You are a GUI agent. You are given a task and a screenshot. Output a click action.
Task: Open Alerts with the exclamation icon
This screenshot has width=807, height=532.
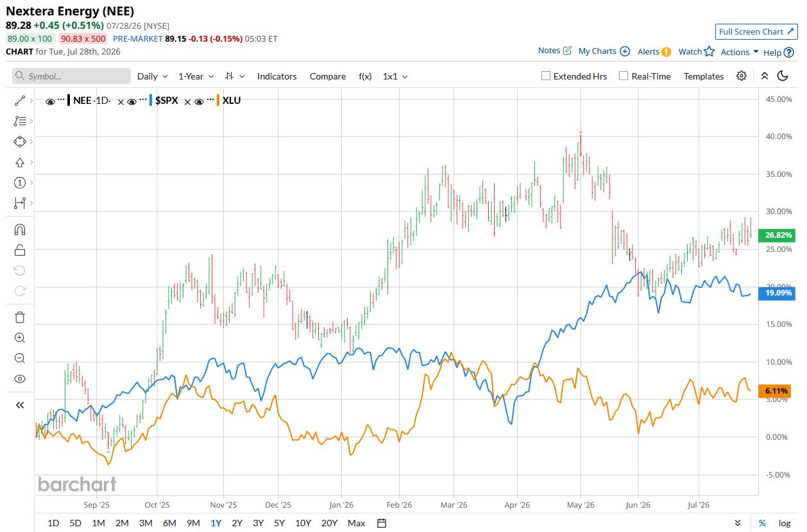[667, 52]
